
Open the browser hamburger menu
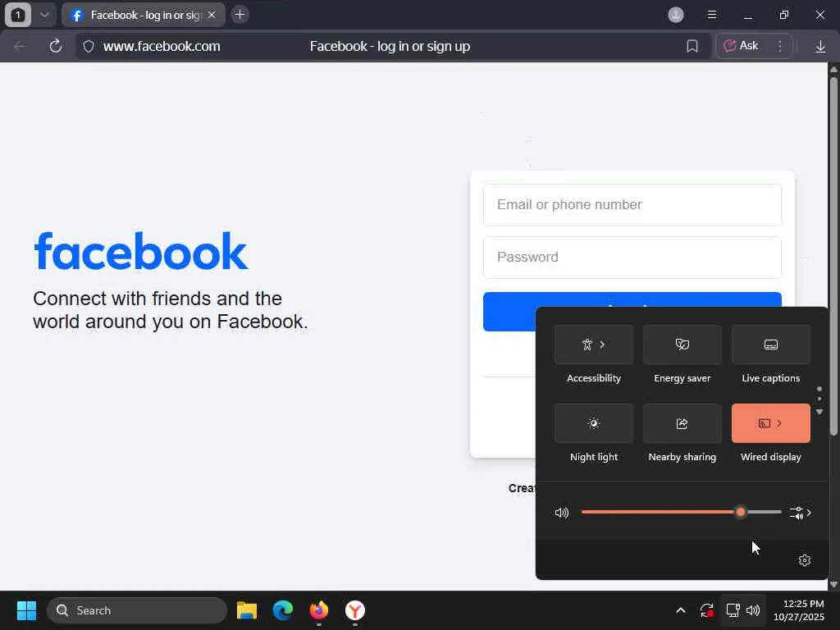(711, 15)
